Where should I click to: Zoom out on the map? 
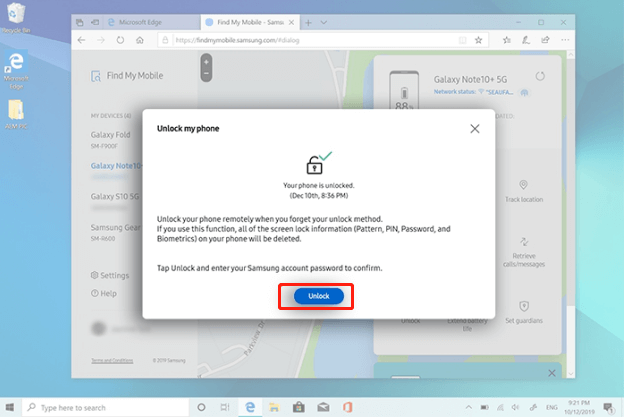pyautogui.click(x=206, y=74)
